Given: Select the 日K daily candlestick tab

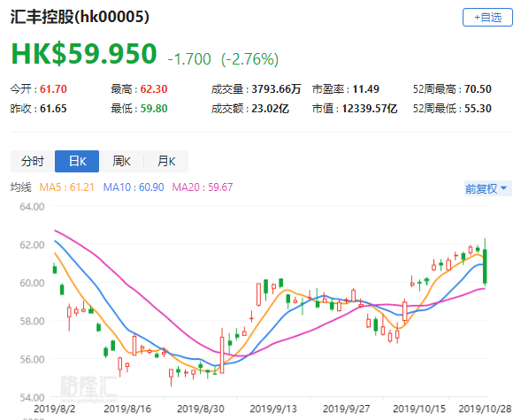Looking at the screenshot, I should click(x=77, y=161).
